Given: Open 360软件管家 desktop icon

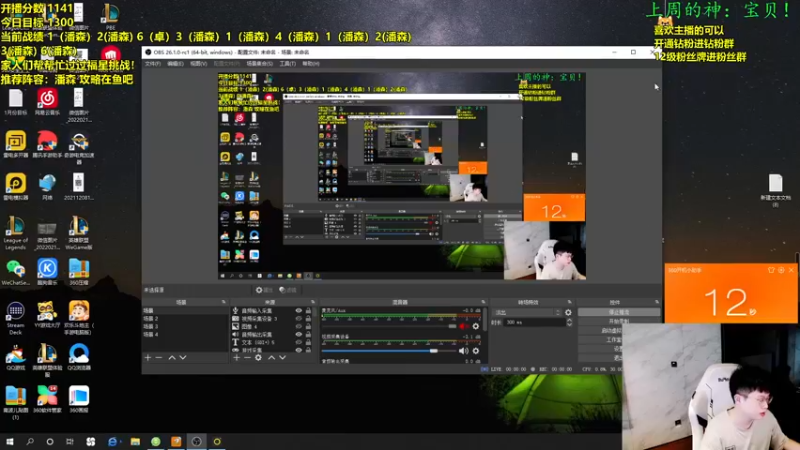Looking at the screenshot, I should click(x=47, y=395).
